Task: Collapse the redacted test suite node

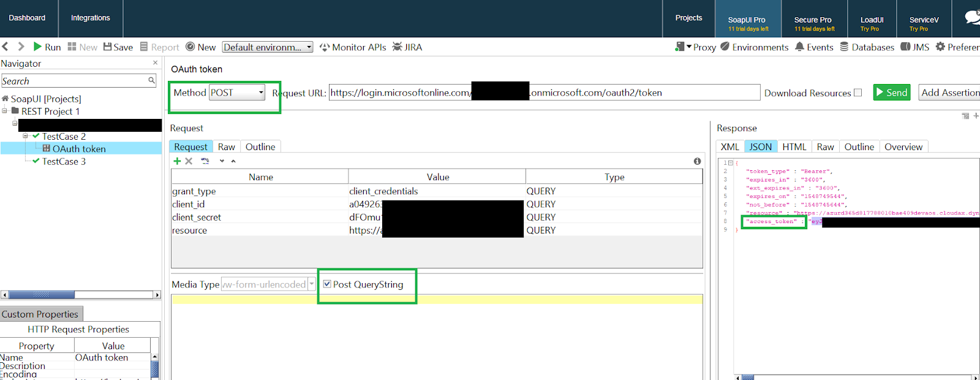Action: (15, 123)
